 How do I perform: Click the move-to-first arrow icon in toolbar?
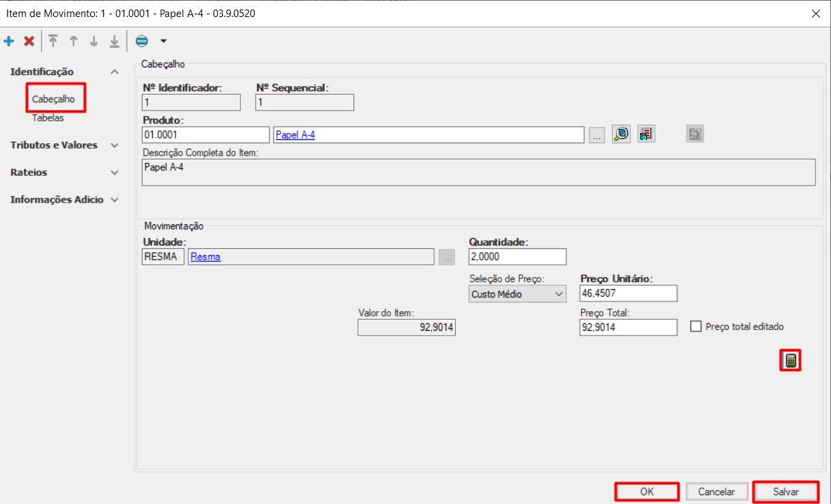(53, 42)
